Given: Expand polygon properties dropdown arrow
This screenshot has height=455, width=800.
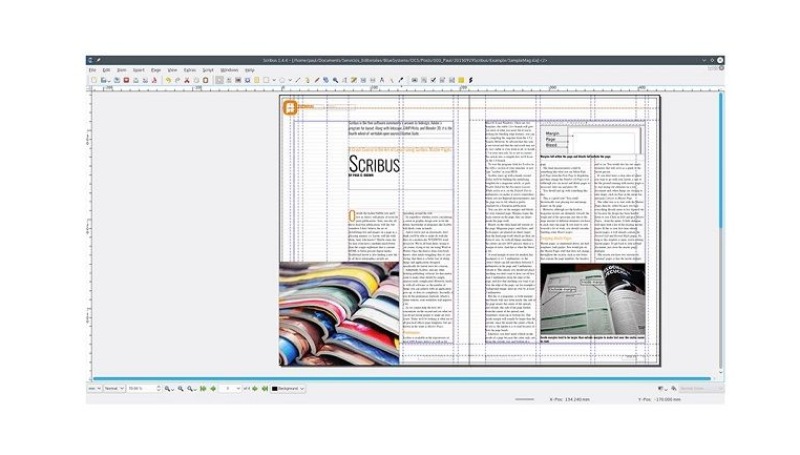Looking at the screenshot, I should coord(290,81).
